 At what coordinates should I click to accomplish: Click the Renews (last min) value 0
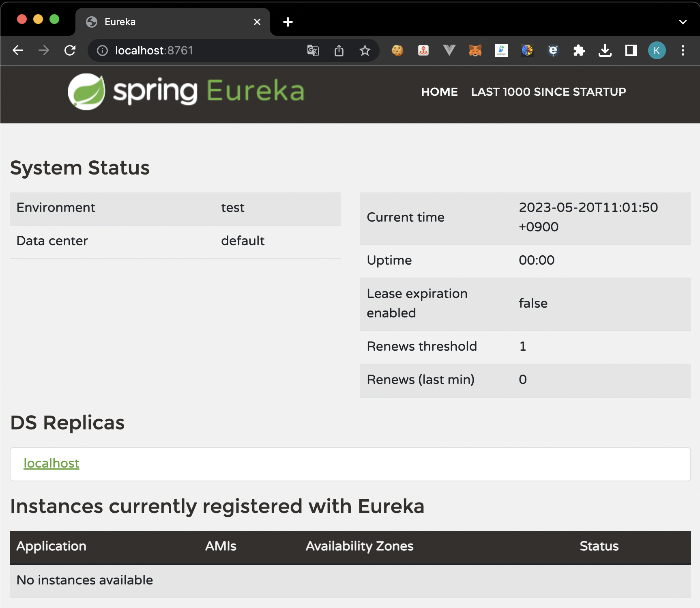coord(523,379)
